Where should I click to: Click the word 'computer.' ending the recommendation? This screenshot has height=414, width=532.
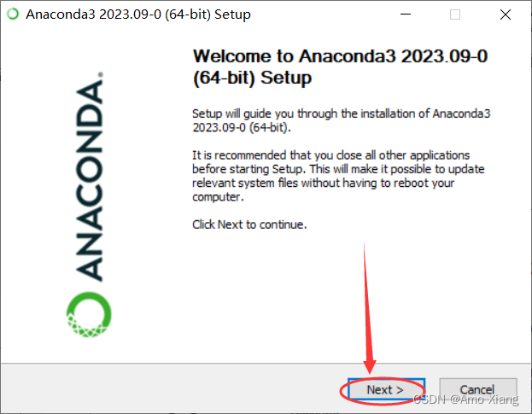click(x=218, y=197)
